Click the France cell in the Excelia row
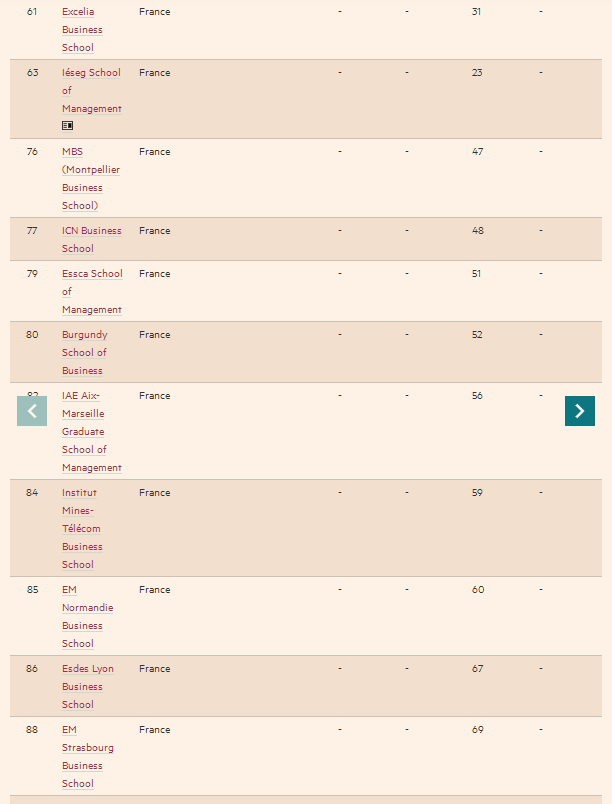The image size is (612, 804). (x=154, y=12)
